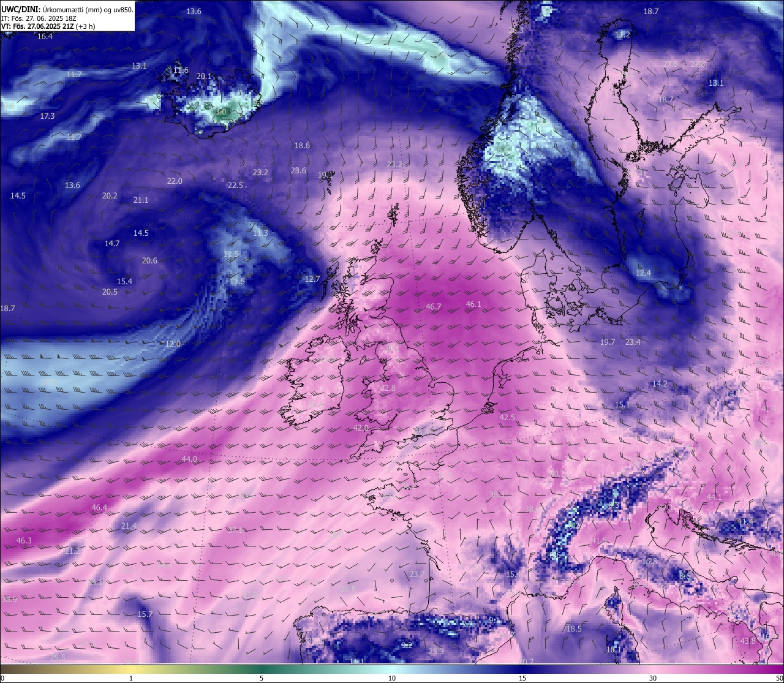The height and width of the screenshot is (683, 784).
Task: Click the 'VT: Fös. 27.06.2025 21Z (+3 h)' line
Action: (x=48, y=27)
